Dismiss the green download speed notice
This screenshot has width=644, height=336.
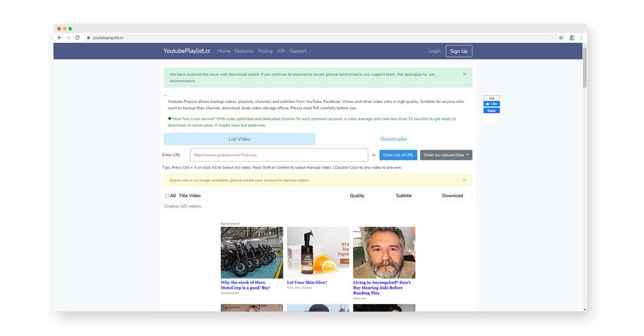click(x=465, y=74)
